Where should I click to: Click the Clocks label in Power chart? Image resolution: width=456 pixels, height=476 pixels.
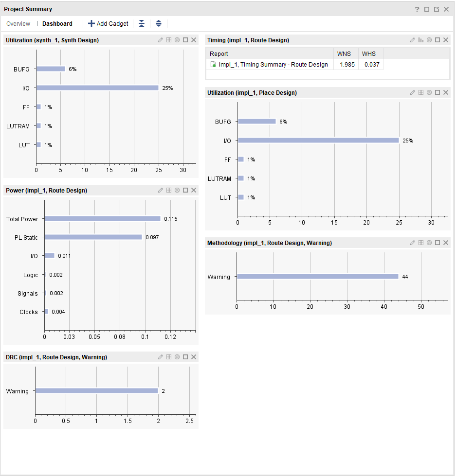tap(29, 312)
